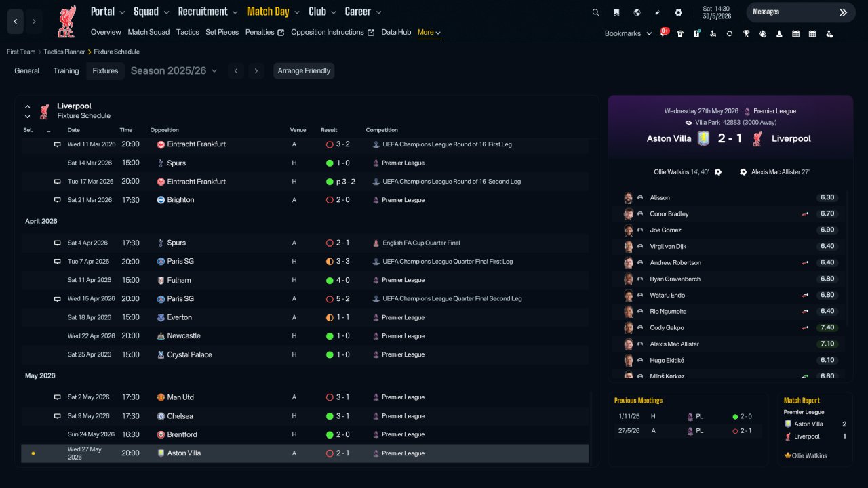Image resolution: width=868 pixels, height=488 pixels.
Task: Expand the Club menu
Action: pyautogui.click(x=322, y=12)
